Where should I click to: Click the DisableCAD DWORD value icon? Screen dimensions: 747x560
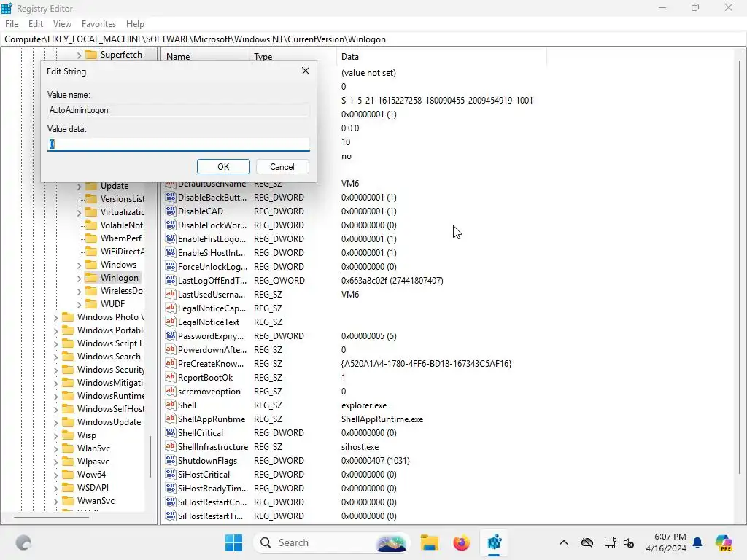point(171,211)
